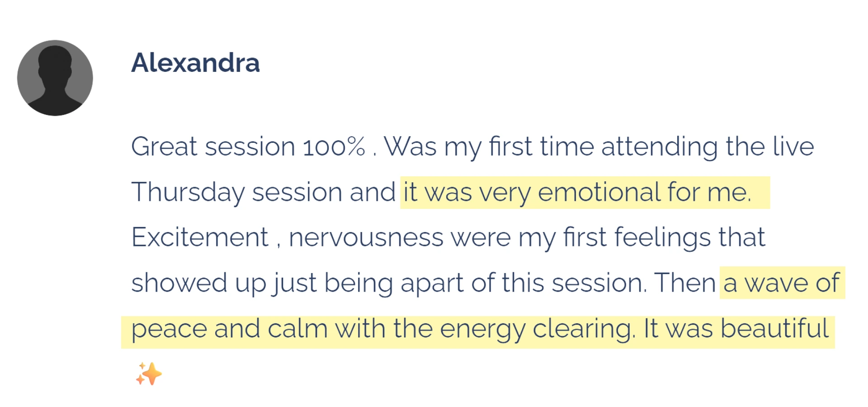The image size is (868, 407).
Task: Click Alexandra's profile avatar silhouette
Action: (55, 78)
